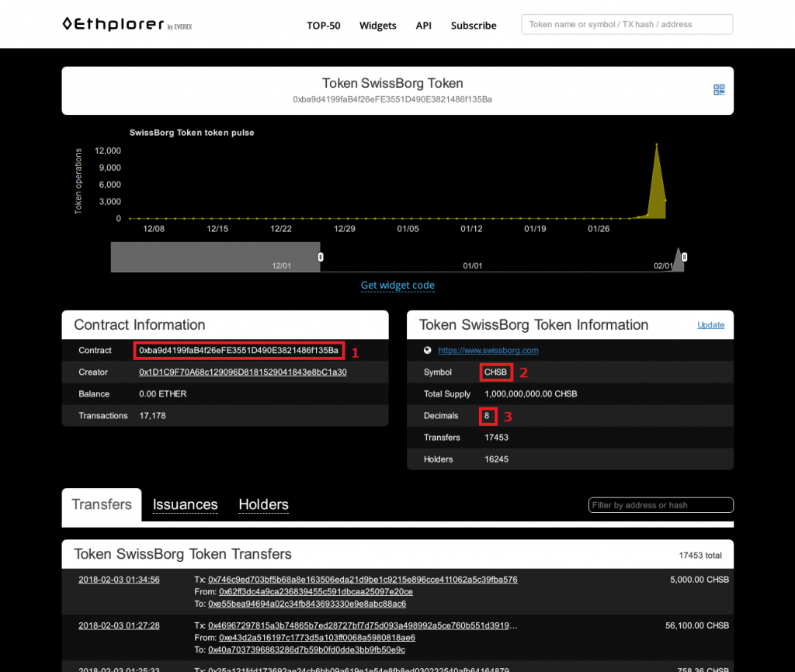Screen dimensions: 795x672
Task: Click the globe icon beside the website link
Action: click(x=427, y=350)
